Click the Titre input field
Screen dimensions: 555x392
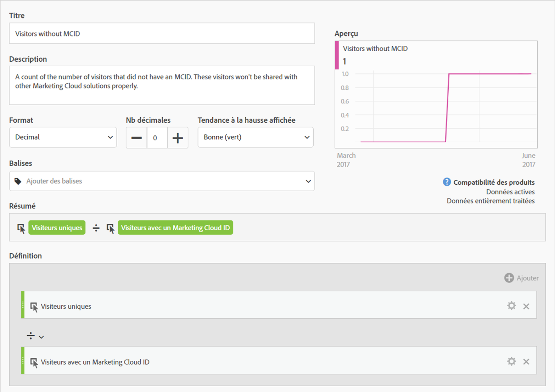(x=162, y=34)
